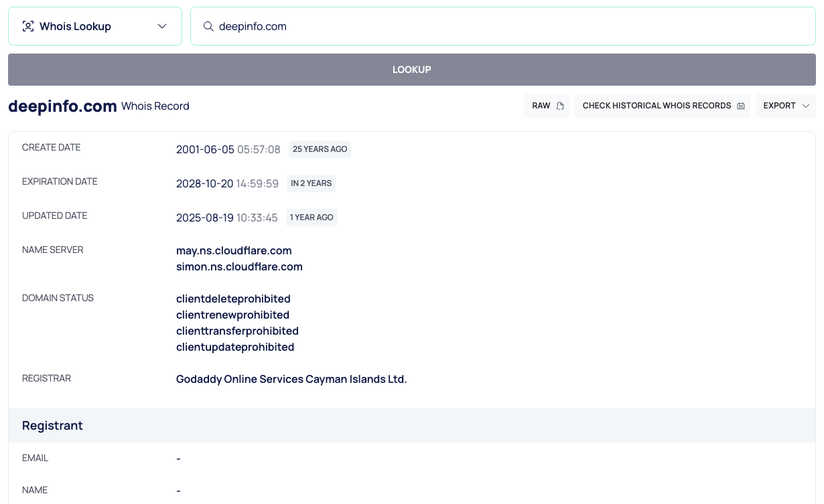Select the clientdeleteprohibited status

233,299
